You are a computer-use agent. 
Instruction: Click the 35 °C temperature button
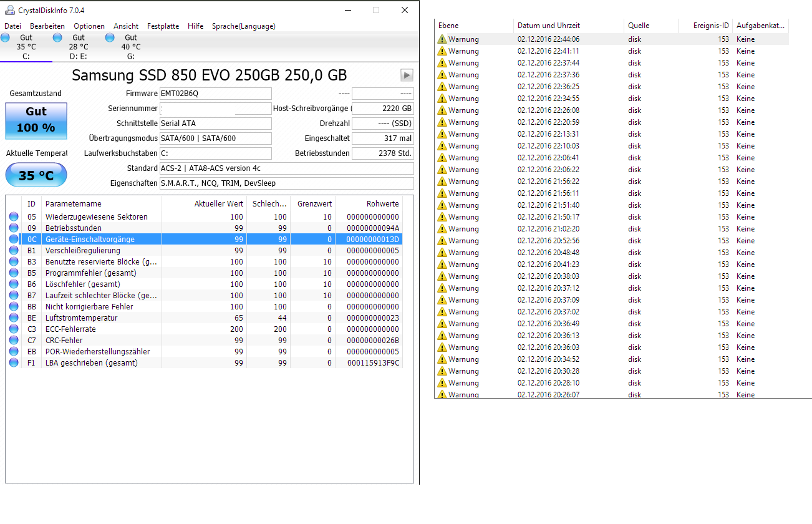pos(36,175)
